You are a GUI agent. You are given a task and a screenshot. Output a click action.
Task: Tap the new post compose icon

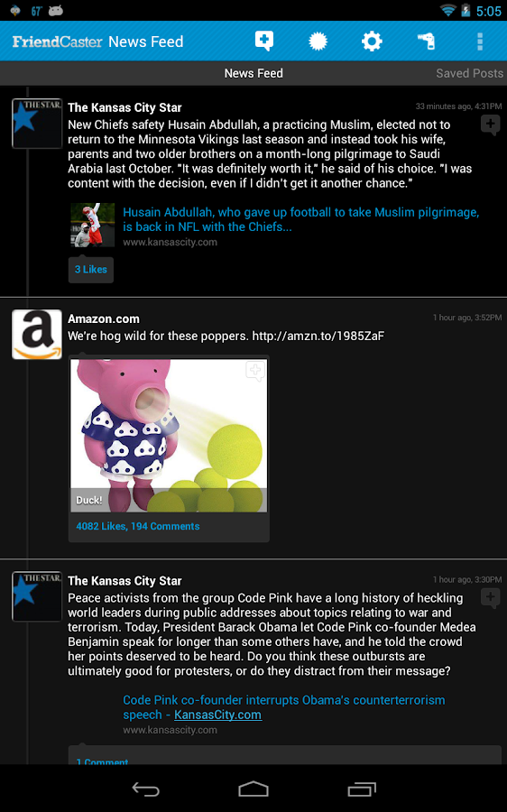tap(264, 41)
